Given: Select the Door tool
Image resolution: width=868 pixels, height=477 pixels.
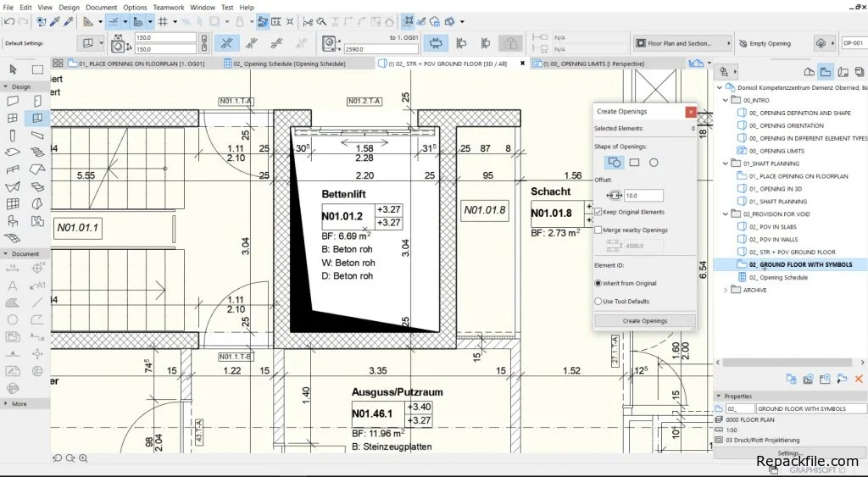Looking at the screenshot, I should (37, 101).
